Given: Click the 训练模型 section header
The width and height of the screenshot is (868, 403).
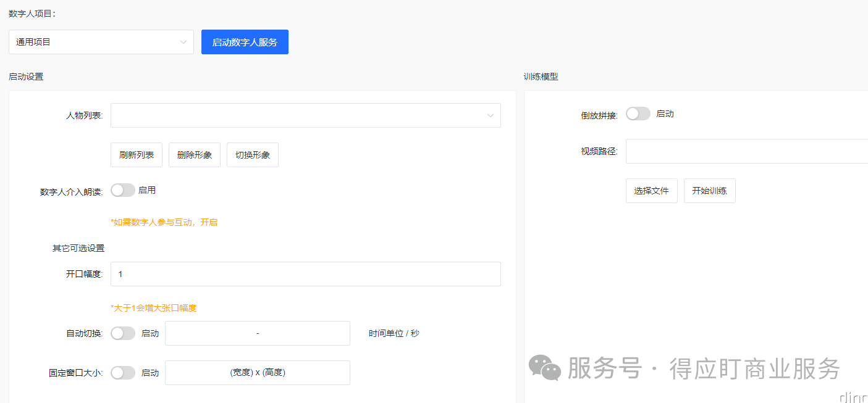Looking at the screenshot, I should click(x=539, y=77).
